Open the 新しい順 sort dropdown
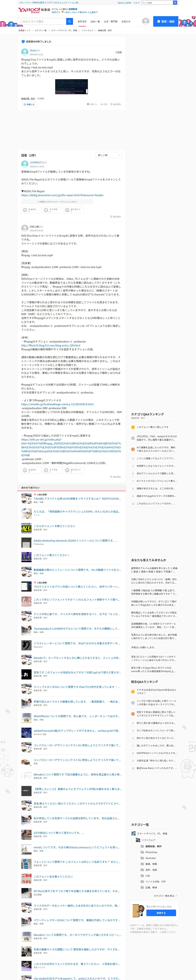Screen dimensions: 196x980 (x=108, y=155)
